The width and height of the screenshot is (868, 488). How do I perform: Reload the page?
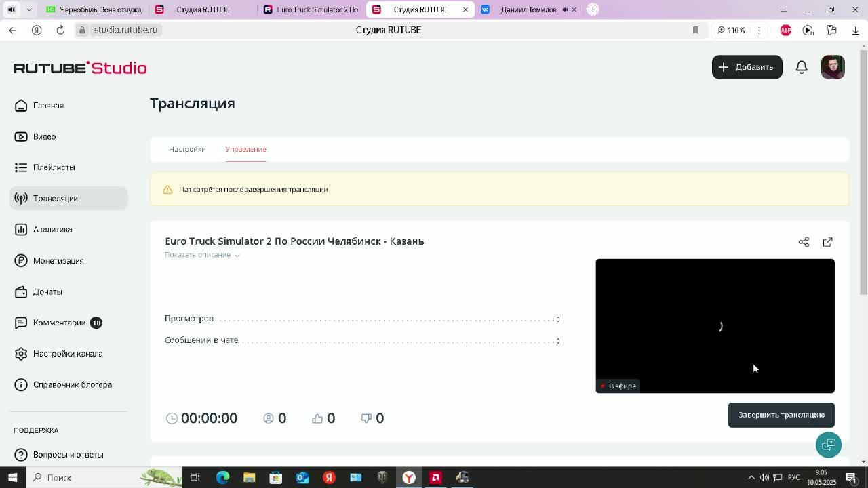tap(60, 30)
